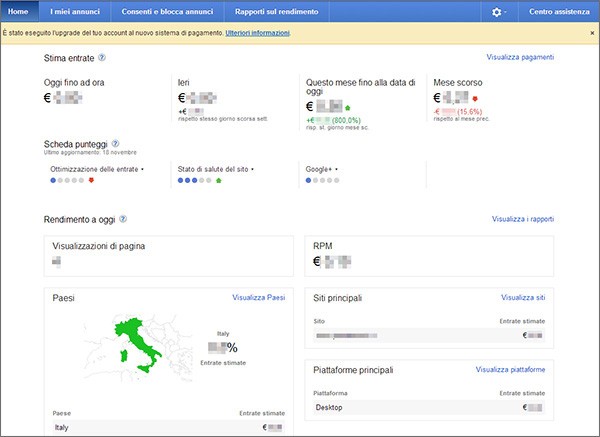Image resolution: width=600 pixels, height=437 pixels.
Task: Click help icon next to Rendimento a oggi
Action: pyautogui.click(x=123, y=219)
